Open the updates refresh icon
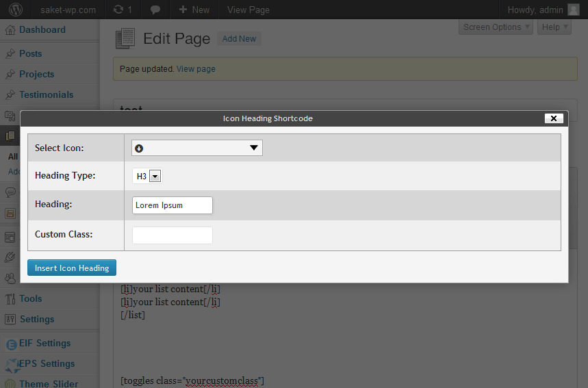This screenshot has width=588, height=388. (118, 10)
